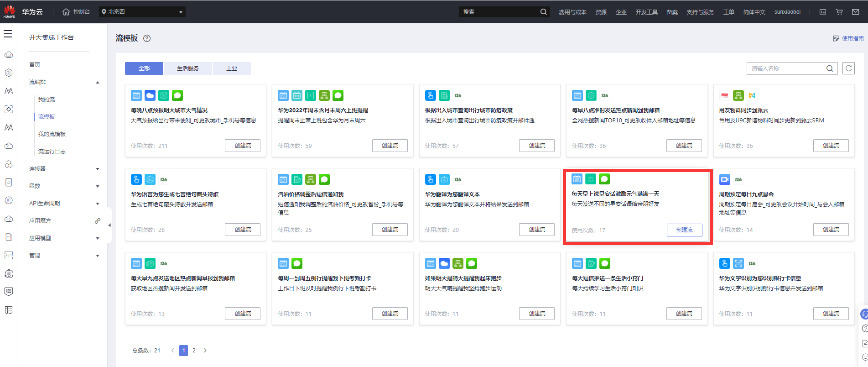
Task: Go to the previous page arrow
Action: click(172, 351)
